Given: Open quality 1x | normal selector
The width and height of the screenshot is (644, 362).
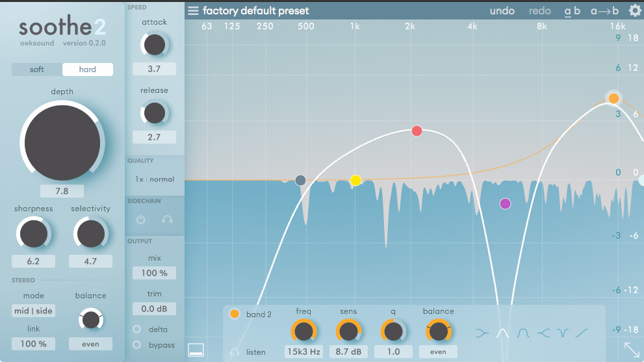Looking at the screenshot, I should (x=155, y=179).
